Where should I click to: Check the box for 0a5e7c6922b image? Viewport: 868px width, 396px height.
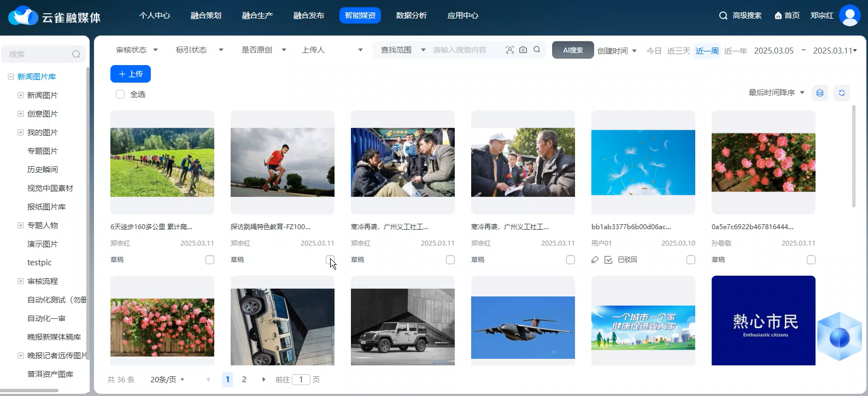[811, 260]
